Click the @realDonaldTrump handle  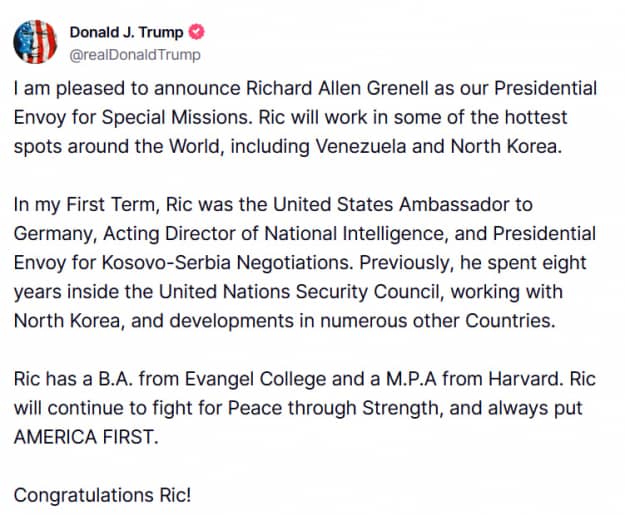[x=135, y=54]
